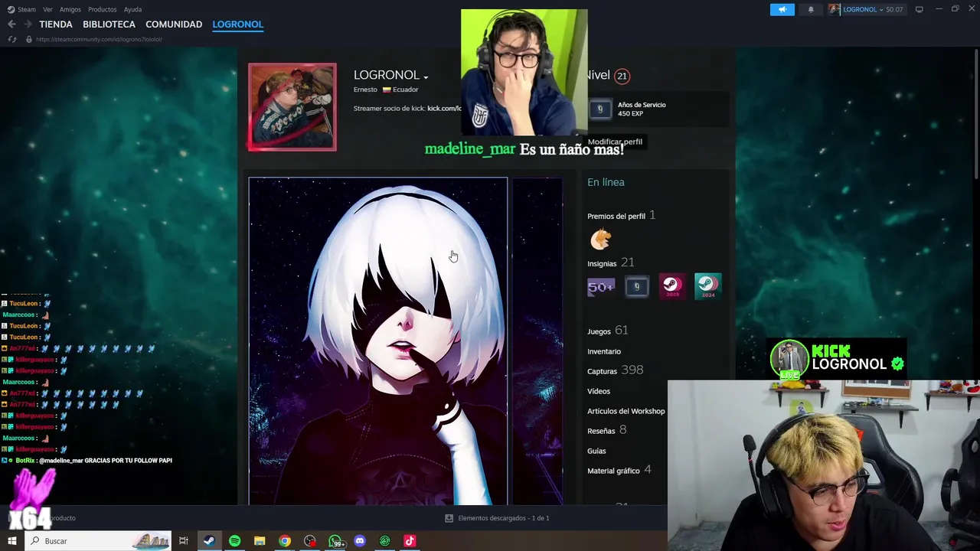Open the Videos link
Screen dimensions: 980x551
tap(599, 391)
